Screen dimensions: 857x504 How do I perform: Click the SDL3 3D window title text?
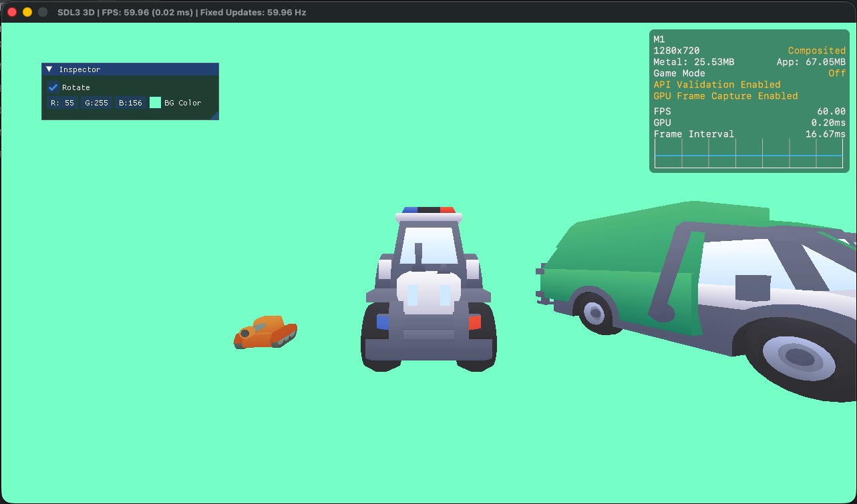(182, 12)
